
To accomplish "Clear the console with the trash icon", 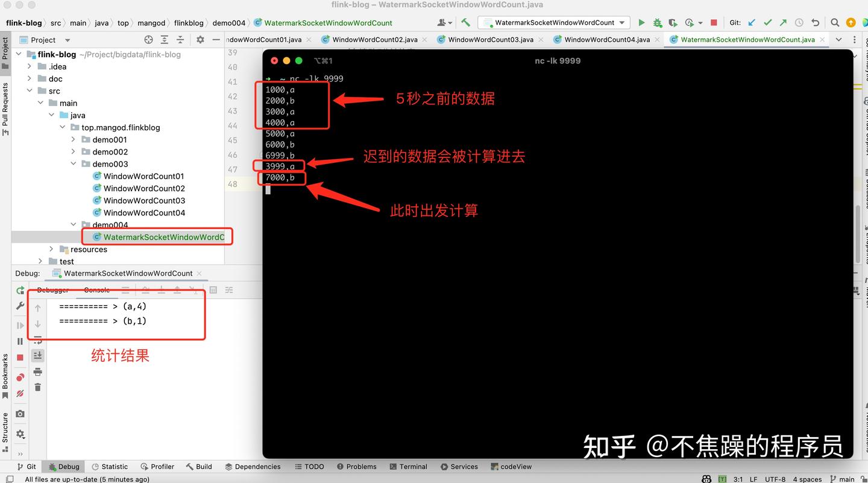I will pos(38,387).
